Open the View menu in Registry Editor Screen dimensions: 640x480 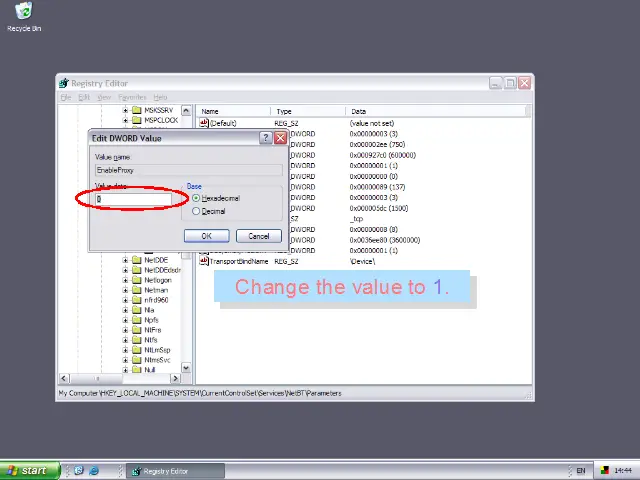pos(104,97)
